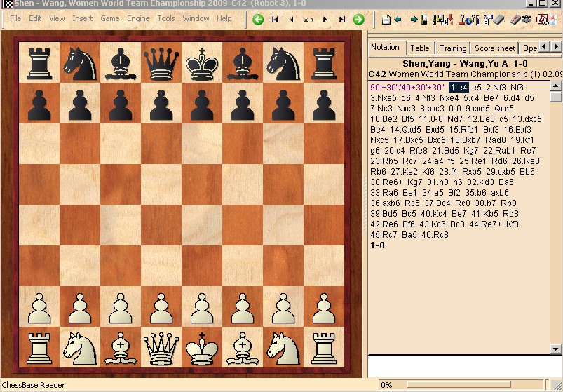This screenshot has width=563, height=392.
Task: Select move 2.Nf3 in the notation
Action: [496, 87]
